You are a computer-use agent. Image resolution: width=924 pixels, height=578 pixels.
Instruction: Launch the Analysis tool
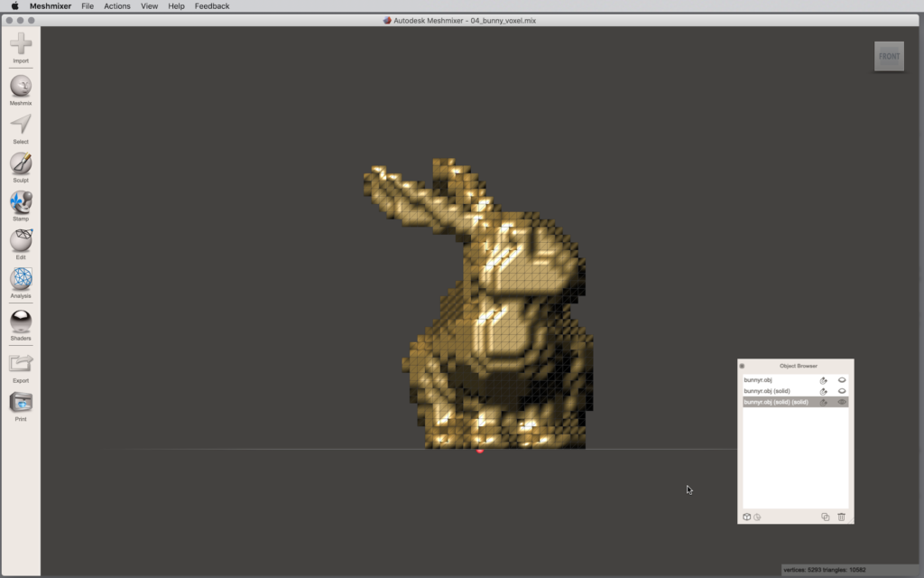[x=21, y=280]
